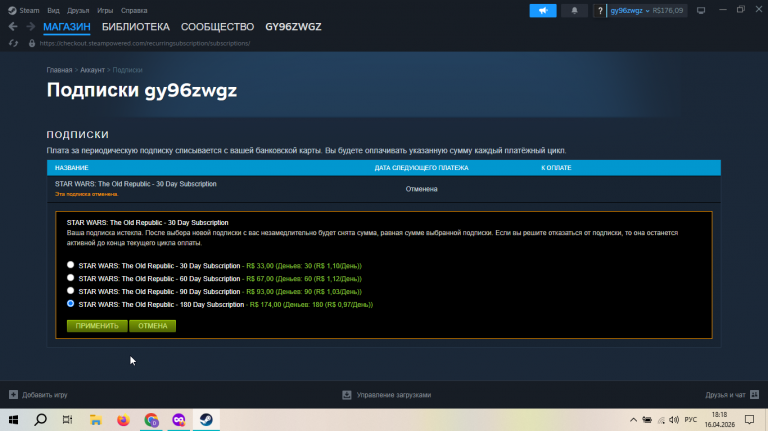
Task: Open Chrome from taskbar
Action: 151,420
